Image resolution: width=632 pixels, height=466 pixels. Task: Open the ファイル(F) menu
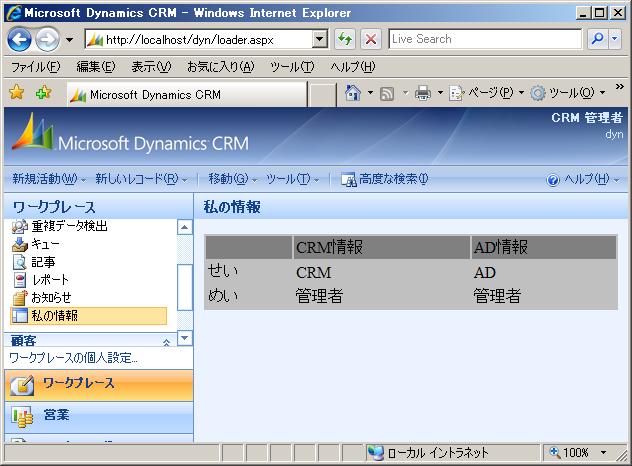coord(35,67)
